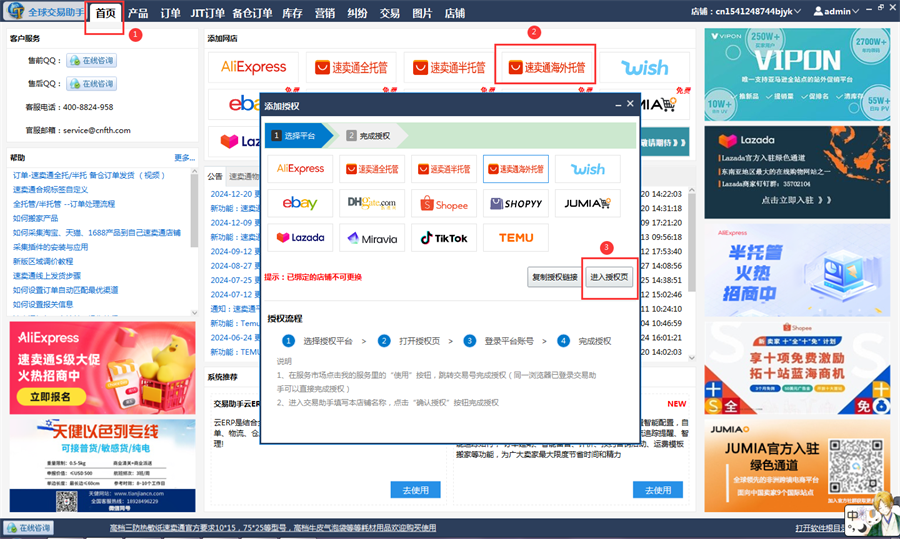Open the 纠纷 menu
Viewport: 900px width, 539px height.
(x=357, y=13)
